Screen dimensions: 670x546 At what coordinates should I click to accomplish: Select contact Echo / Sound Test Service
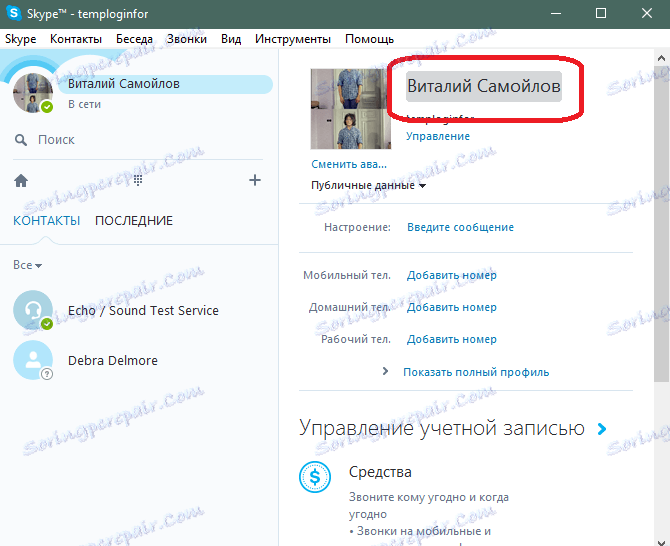pyautogui.click(x=143, y=311)
